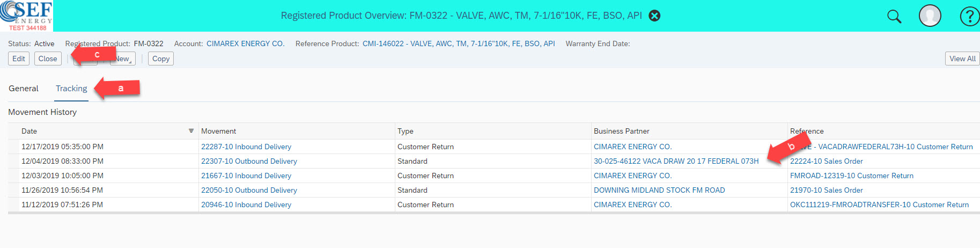Open the CIMAREX ENERGY CO. account link
This screenshot has width=980, height=248.
[245, 43]
